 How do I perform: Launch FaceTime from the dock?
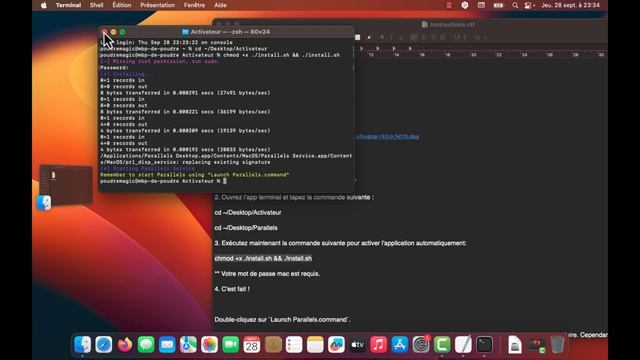(x=231, y=345)
